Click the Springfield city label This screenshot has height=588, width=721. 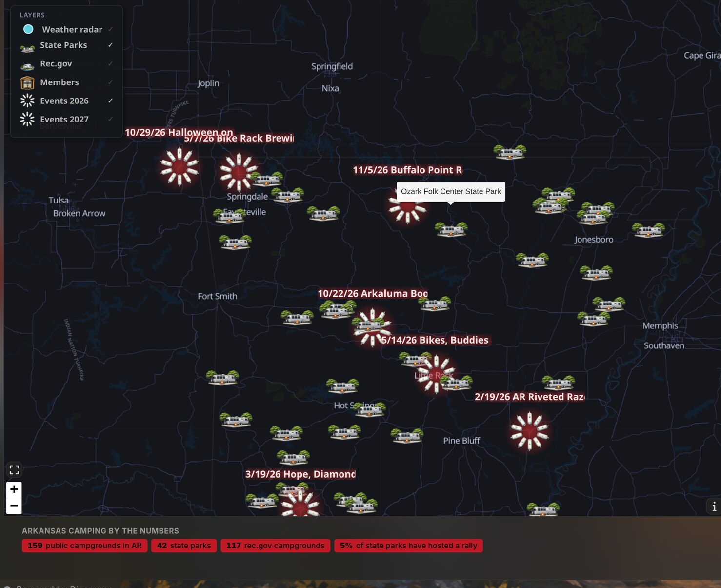[332, 66]
